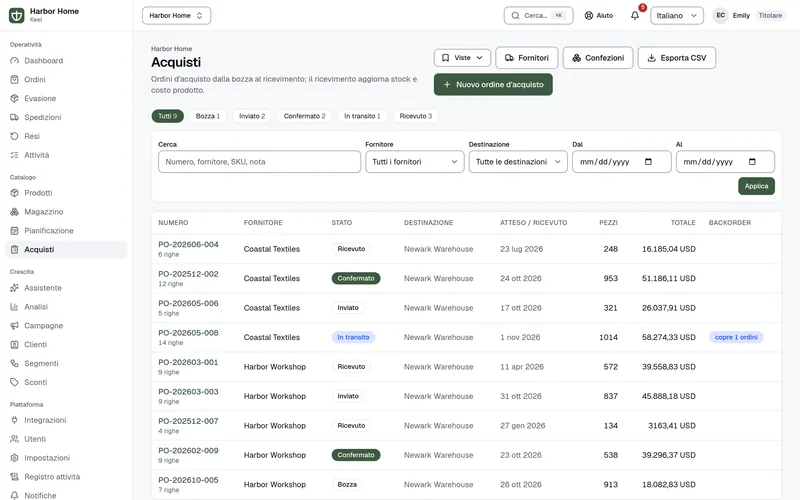Open the calendar picker in the Dal field
The width and height of the screenshot is (800, 500).
click(648, 162)
